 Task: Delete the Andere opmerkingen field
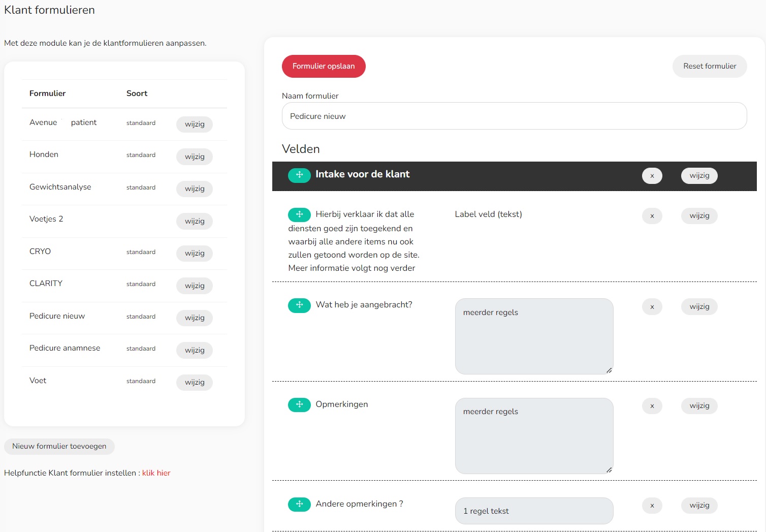[652, 506]
